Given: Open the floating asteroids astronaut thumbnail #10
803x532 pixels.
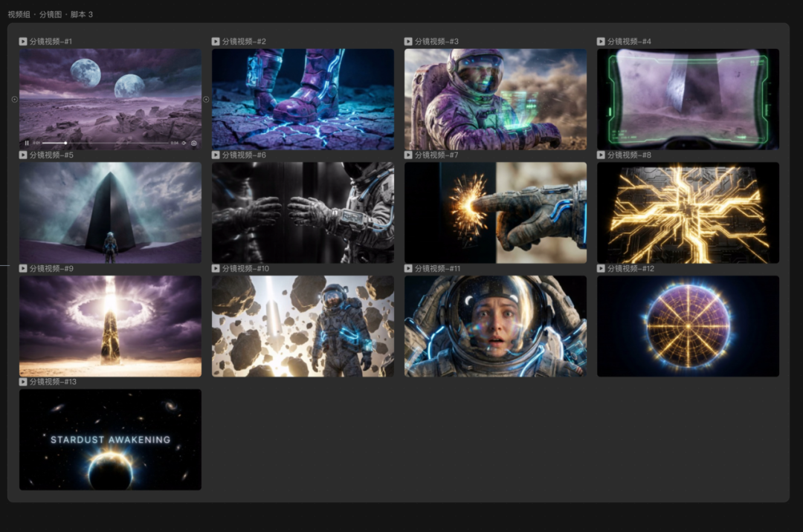Looking at the screenshot, I should point(303,326).
